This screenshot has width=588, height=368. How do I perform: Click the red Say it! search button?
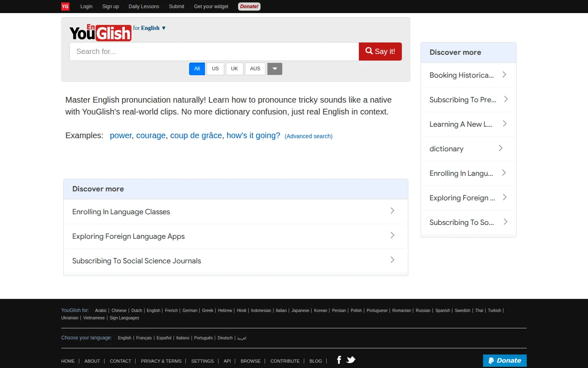coord(380,52)
